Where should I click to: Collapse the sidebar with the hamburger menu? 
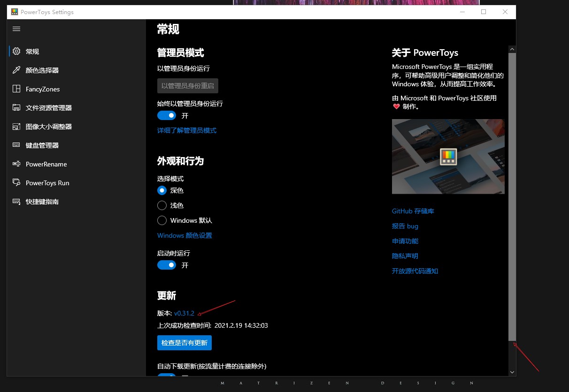click(x=16, y=29)
